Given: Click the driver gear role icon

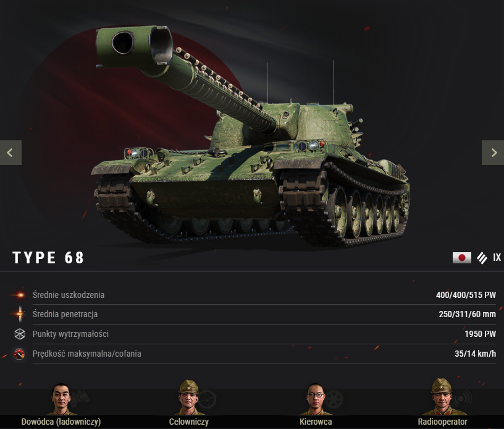Looking at the screenshot, I should coord(334,399).
